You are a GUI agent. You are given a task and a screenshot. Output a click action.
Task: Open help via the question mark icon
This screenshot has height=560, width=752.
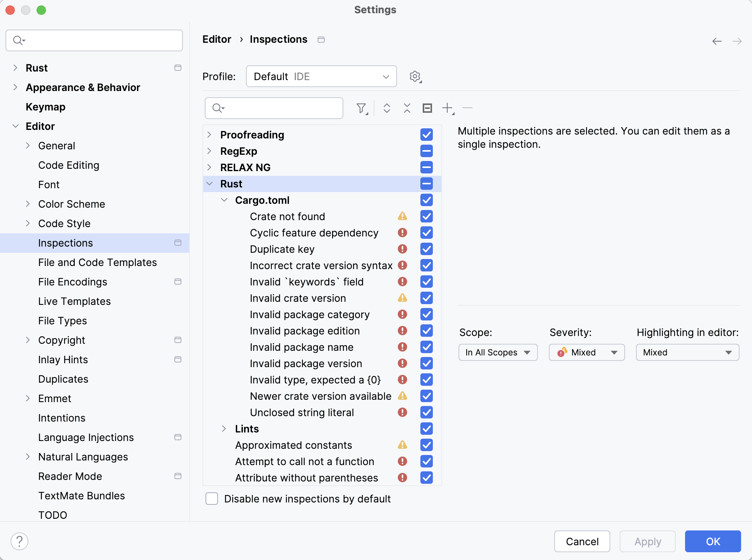(x=19, y=541)
